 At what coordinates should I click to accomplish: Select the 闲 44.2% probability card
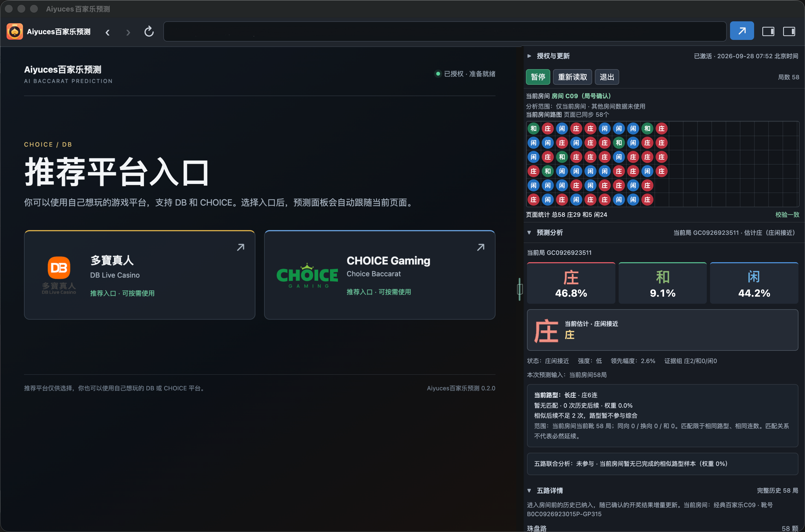[754, 283]
